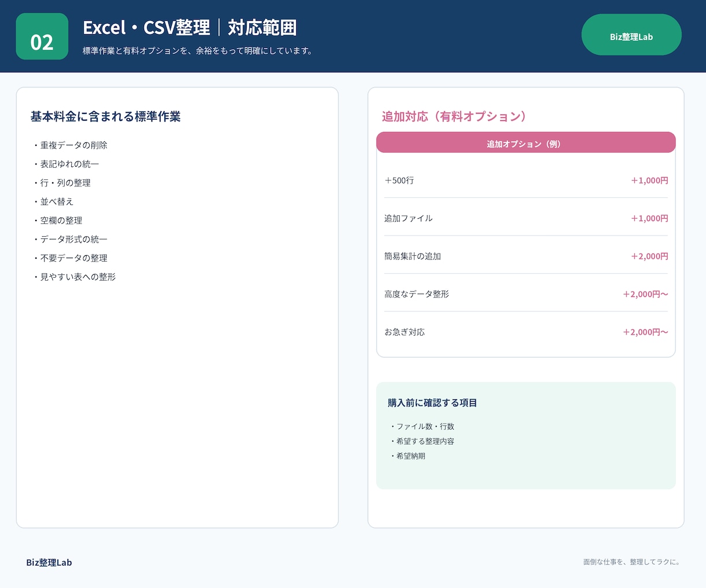Viewport: 706px width, 588px height.
Task: Click the +2,000円 price for 簡易集計の追加
Action: [x=649, y=256]
